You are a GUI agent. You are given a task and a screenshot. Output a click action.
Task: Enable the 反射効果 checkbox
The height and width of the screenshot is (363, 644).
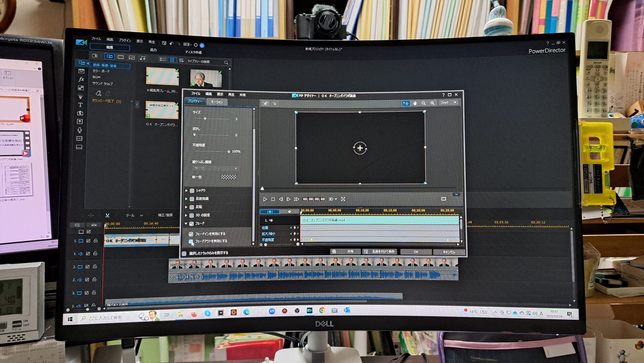tap(192, 199)
